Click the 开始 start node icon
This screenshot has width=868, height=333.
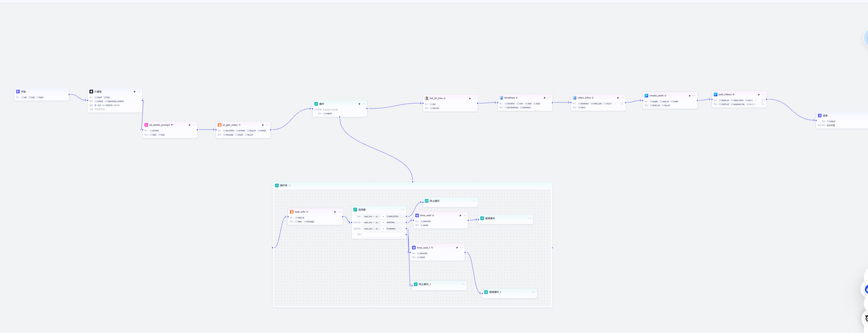(18, 92)
